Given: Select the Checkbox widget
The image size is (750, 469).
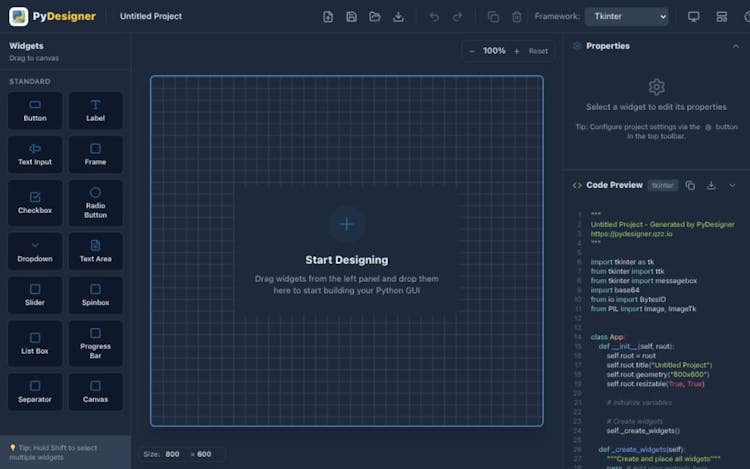Looking at the screenshot, I should [x=35, y=203].
